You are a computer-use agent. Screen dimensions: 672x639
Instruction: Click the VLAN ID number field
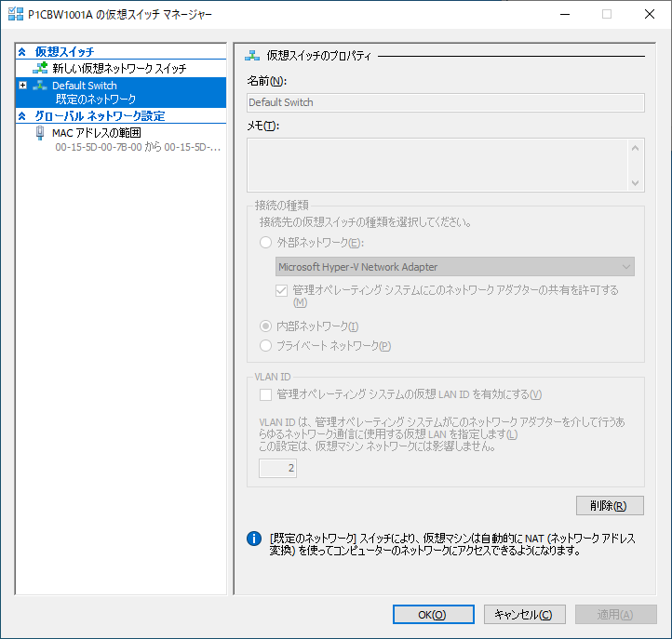[x=277, y=468]
